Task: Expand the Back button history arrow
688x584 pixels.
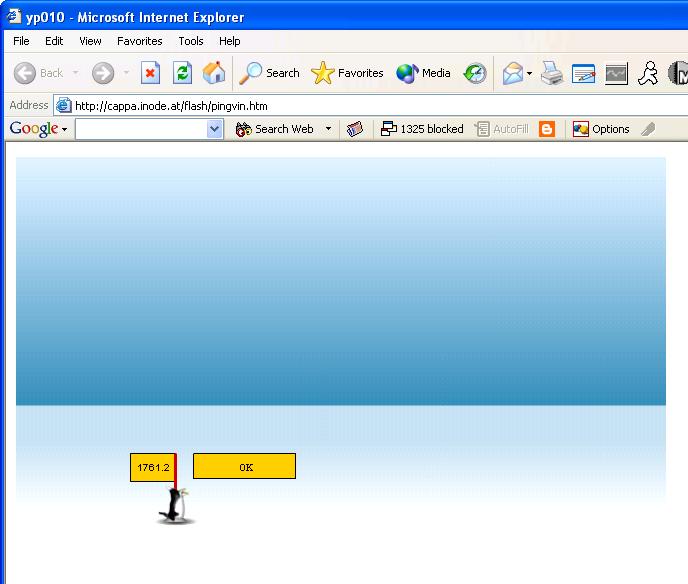Action: [75, 73]
